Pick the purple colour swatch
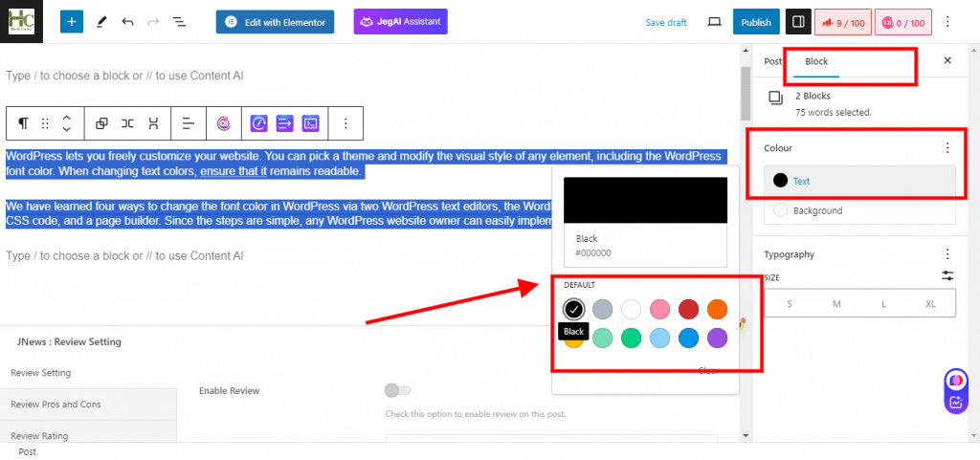 (718, 338)
